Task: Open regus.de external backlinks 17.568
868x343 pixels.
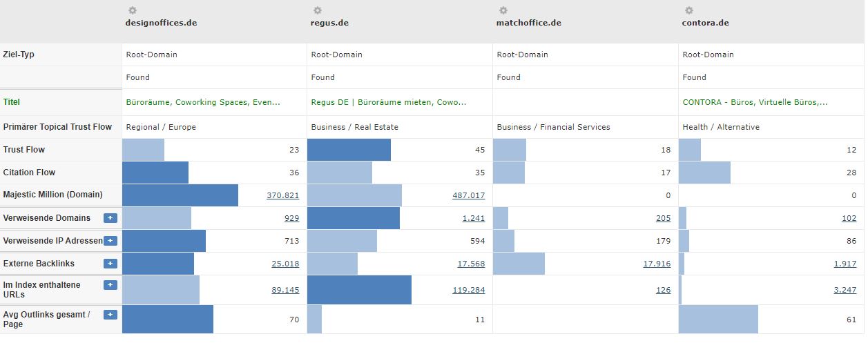Action: point(471,264)
